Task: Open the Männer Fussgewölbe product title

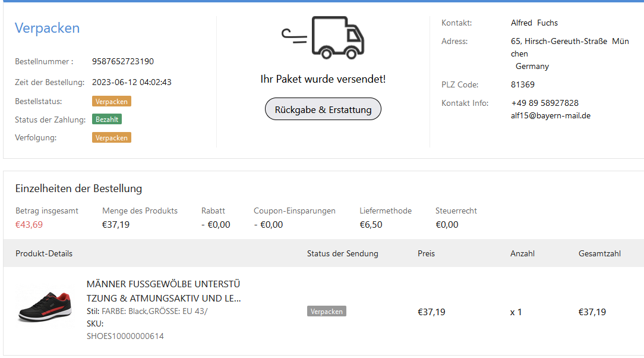Action: [x=163, y=291]
